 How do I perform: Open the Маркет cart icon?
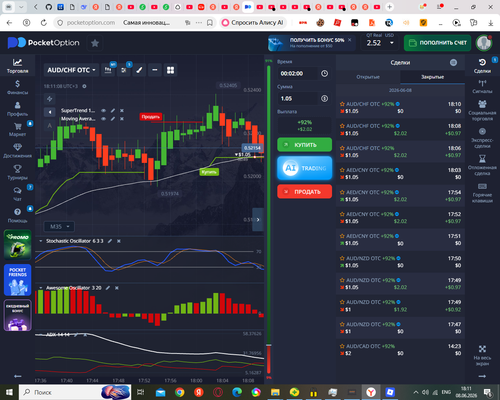tap(17, 129)
